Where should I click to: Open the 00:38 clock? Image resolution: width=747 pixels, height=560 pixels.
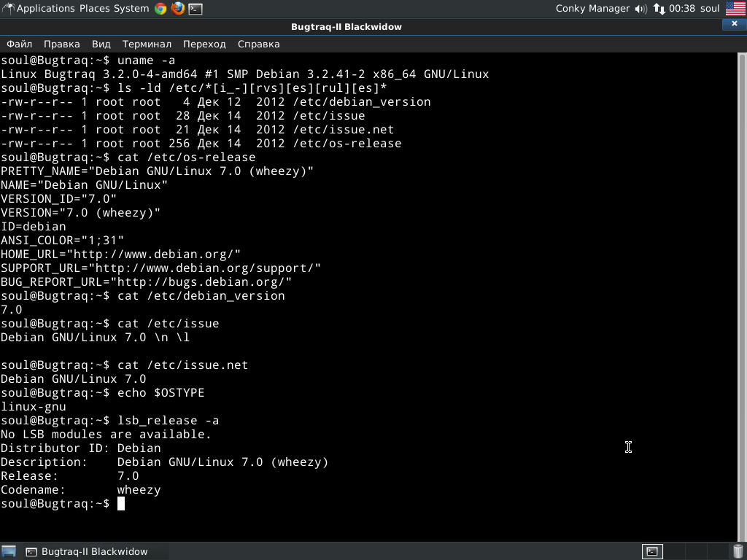(682, 9)
